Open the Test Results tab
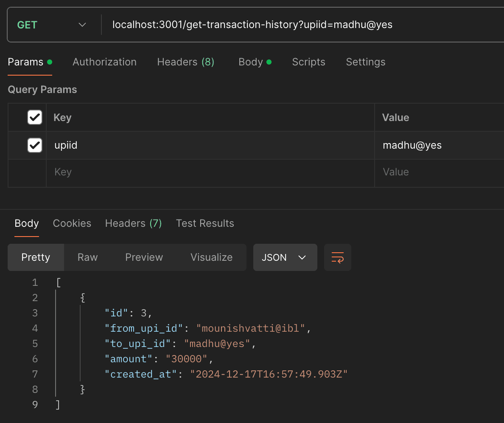Screen dimensions: 504x423 pos(205,223)
